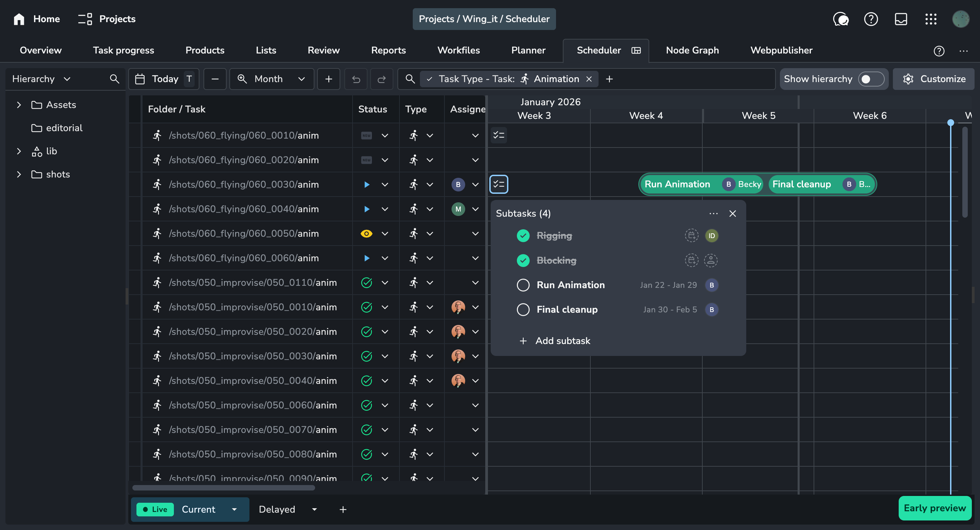Toggle the Show hierarchy switch
The height and width of the screenshot is (530, 980).
[x=871, y=79]
